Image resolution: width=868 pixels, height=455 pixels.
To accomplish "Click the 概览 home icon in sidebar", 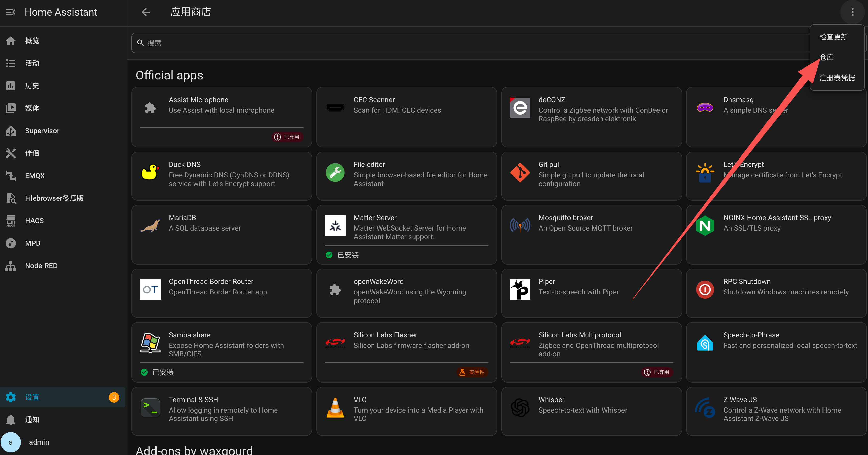I will point(11,41).
